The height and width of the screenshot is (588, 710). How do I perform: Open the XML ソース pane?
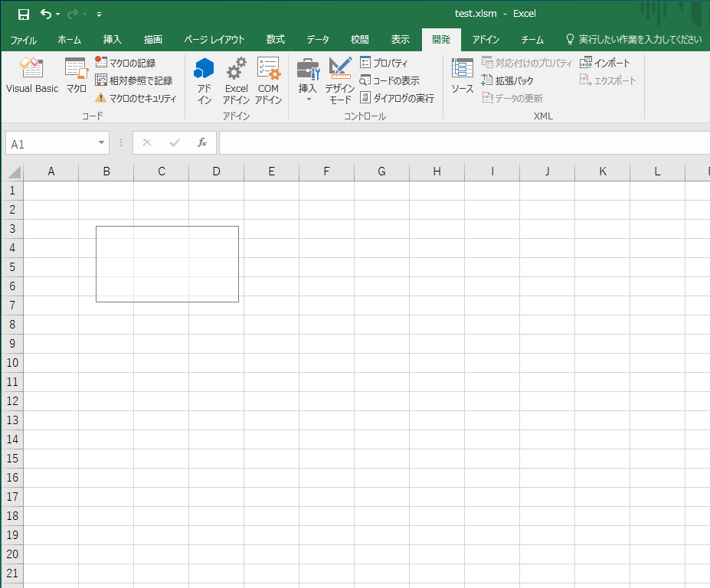(x=463, y=75)
